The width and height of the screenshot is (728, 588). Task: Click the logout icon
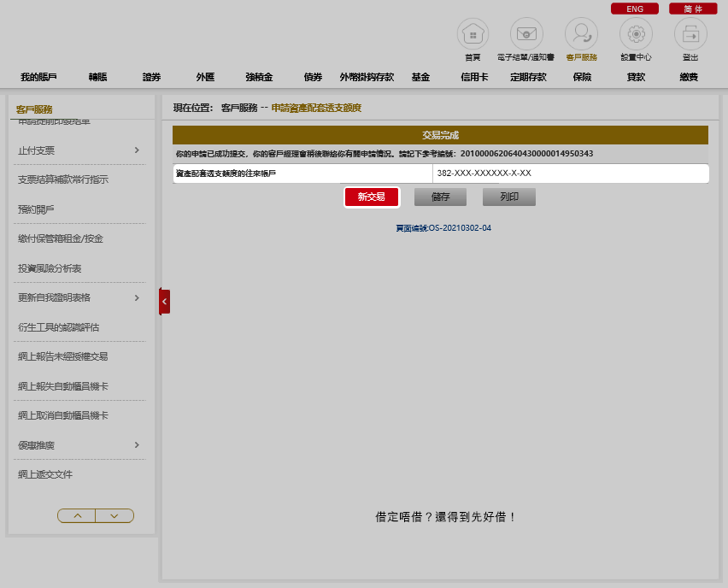[690, 34]
